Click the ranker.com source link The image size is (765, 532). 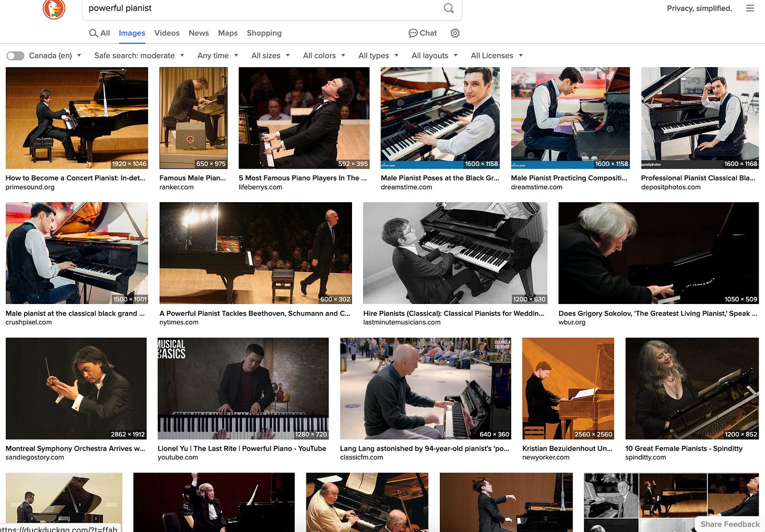pyautogui.click(x=177, y=187)
